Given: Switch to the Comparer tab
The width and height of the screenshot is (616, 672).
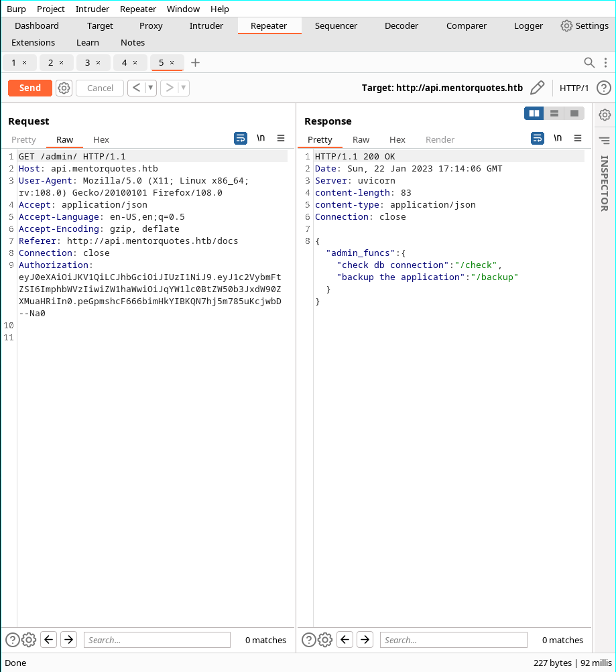Looking at the screenshot, I should 467,25.
